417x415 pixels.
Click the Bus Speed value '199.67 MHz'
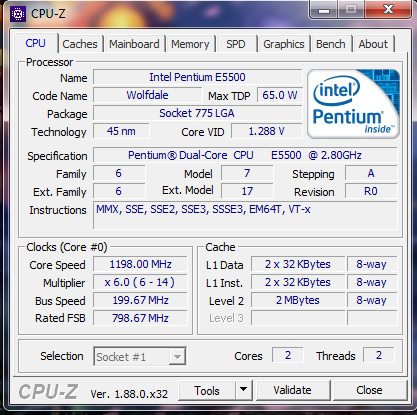pos(140,300)
